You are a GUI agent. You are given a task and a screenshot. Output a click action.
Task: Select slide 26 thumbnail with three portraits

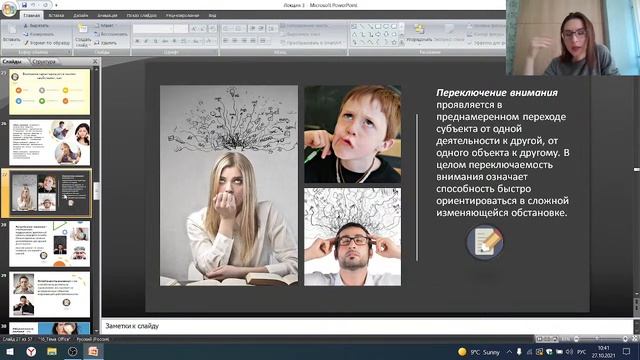click(50, 142)
